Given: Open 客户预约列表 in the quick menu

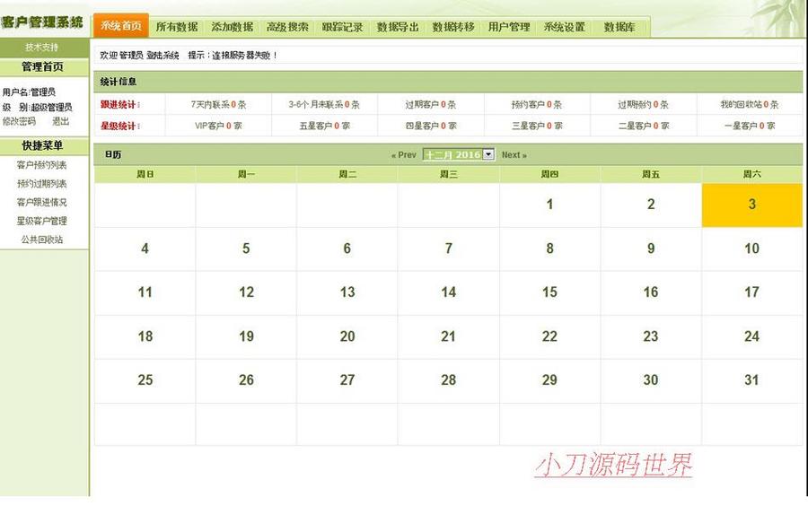Looking at the screenshot, I should 43,164.
